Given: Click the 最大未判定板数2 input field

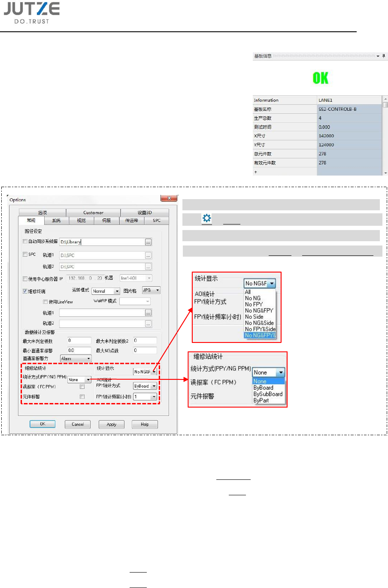Looking at the screenshot, I should pyautogui.click(x=145, y=340).
